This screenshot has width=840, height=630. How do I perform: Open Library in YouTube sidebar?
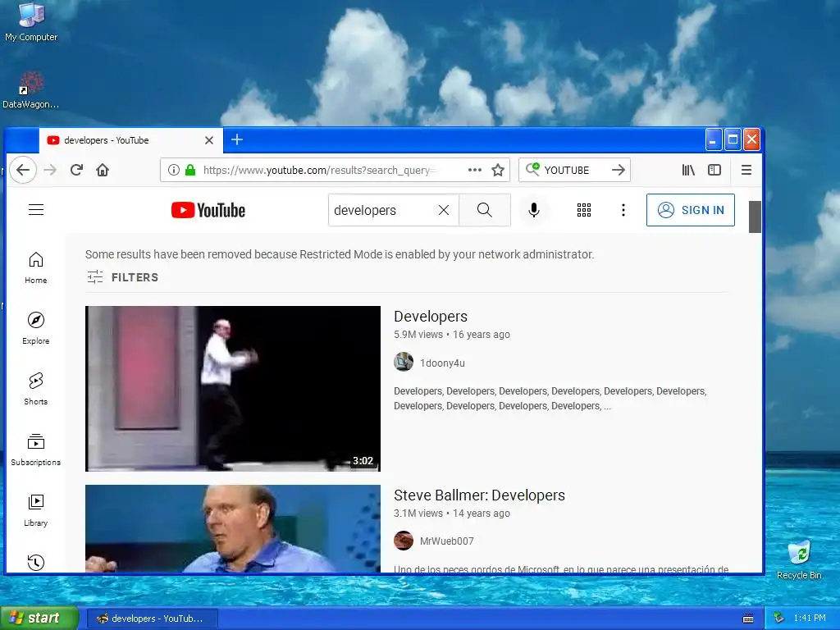(x=36, y=510)
